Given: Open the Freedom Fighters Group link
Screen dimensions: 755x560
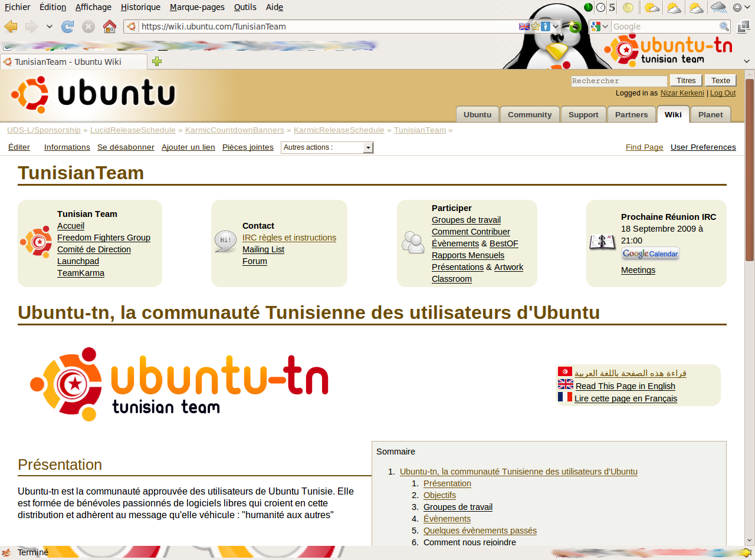Looking at the screenshot, I should [x=104, y=238].
